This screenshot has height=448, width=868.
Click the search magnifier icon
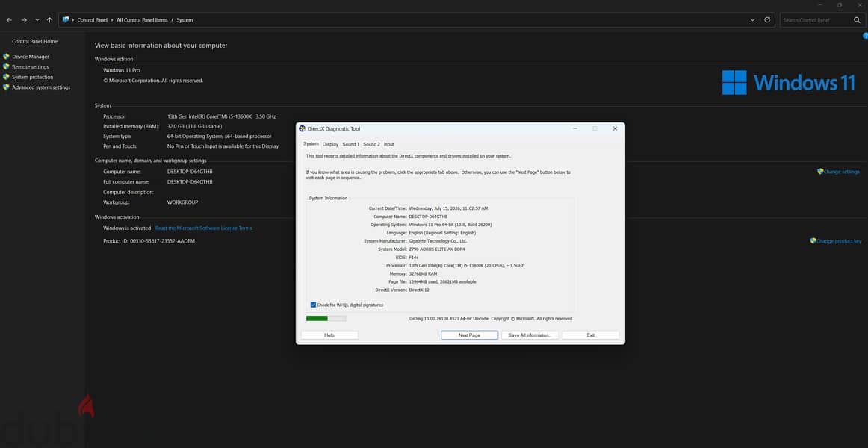tap(857, 20)
